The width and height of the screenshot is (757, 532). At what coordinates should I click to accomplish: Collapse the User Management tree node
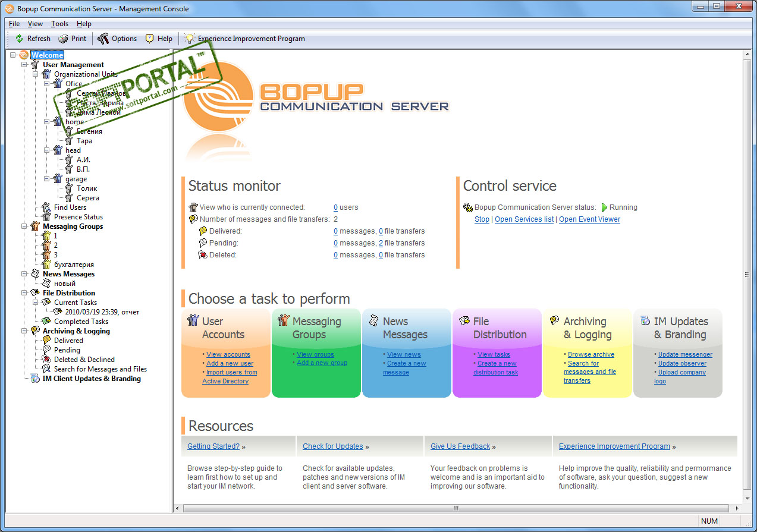pyautogui.click(x=24, y=65)
